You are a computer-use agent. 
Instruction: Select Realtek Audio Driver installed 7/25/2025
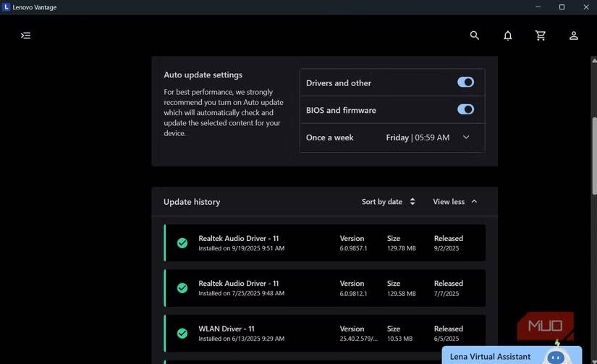pos(324,288)
